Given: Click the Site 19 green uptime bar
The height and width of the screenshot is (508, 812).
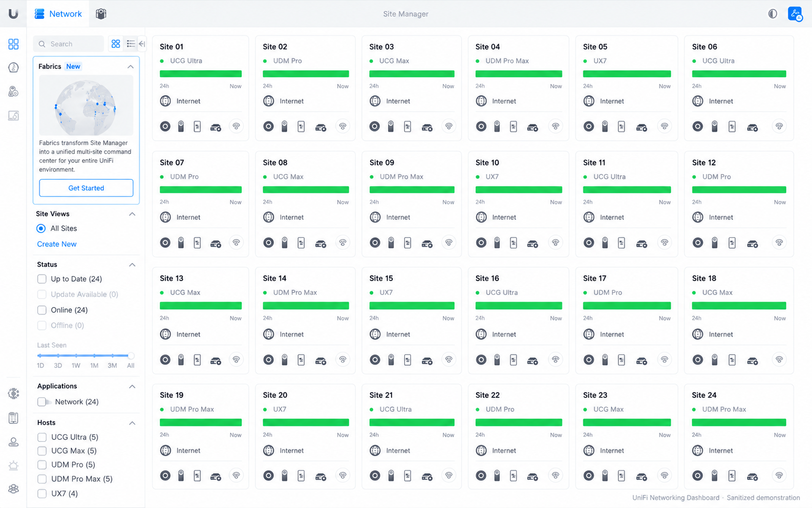Looking at the screenshot, I should coord(201,422).
